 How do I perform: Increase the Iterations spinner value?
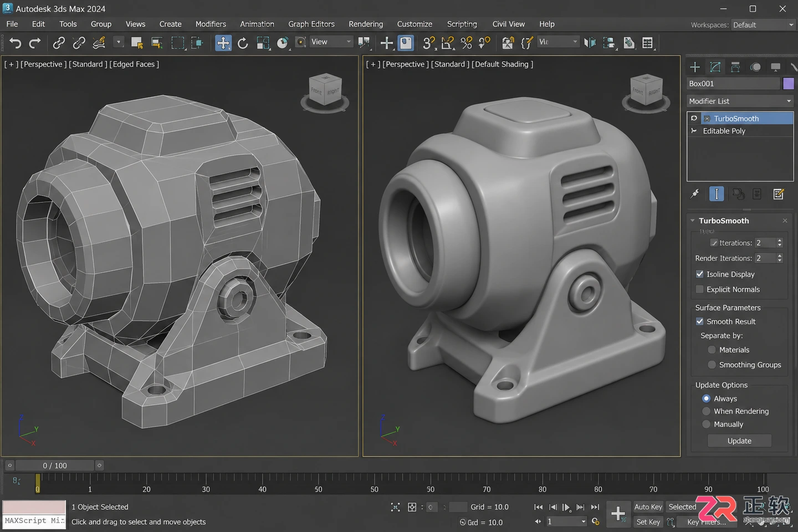click(780, 241)
